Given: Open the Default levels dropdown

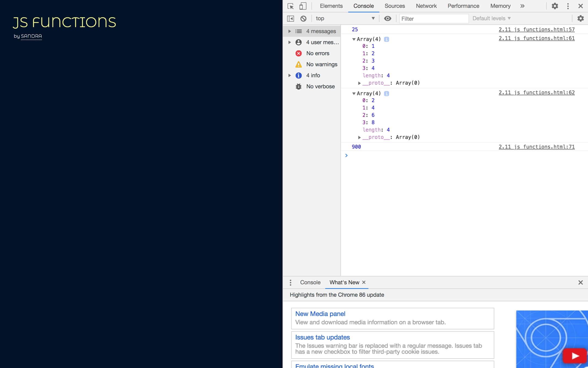Looking at the screenshot, I should click(491, 19).
